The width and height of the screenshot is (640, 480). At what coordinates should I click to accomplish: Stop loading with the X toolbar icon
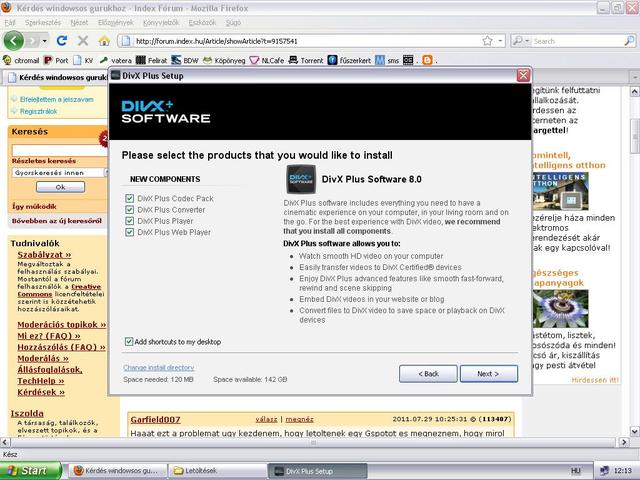83,40
